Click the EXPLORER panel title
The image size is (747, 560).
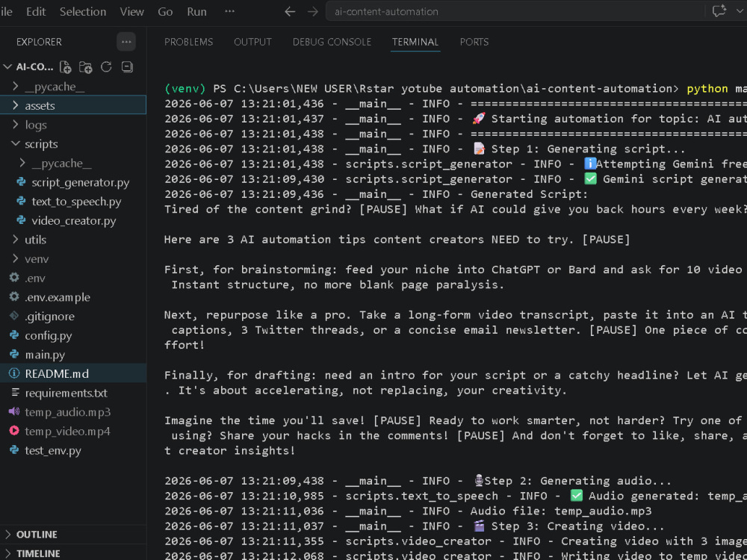click(39, 42)
